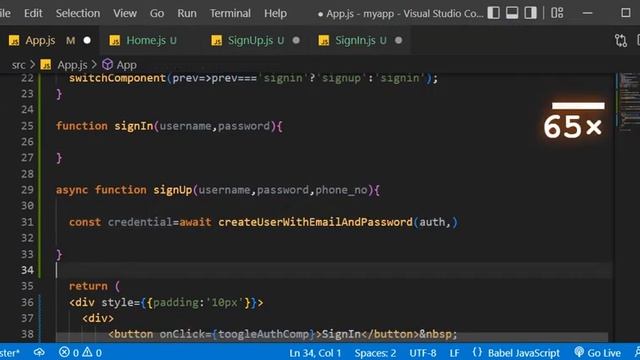Screen dimensions: 640x360
Task: Open the Run menu
Action: 187,13
